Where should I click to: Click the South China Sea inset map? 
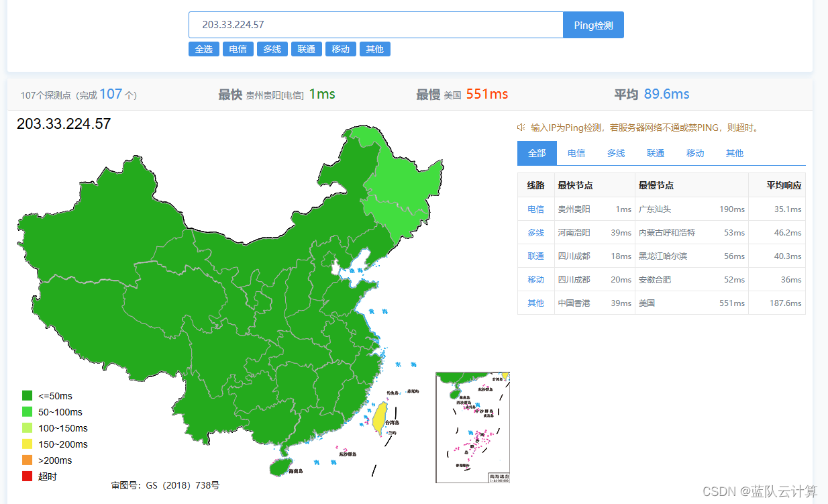click(472, 427)
